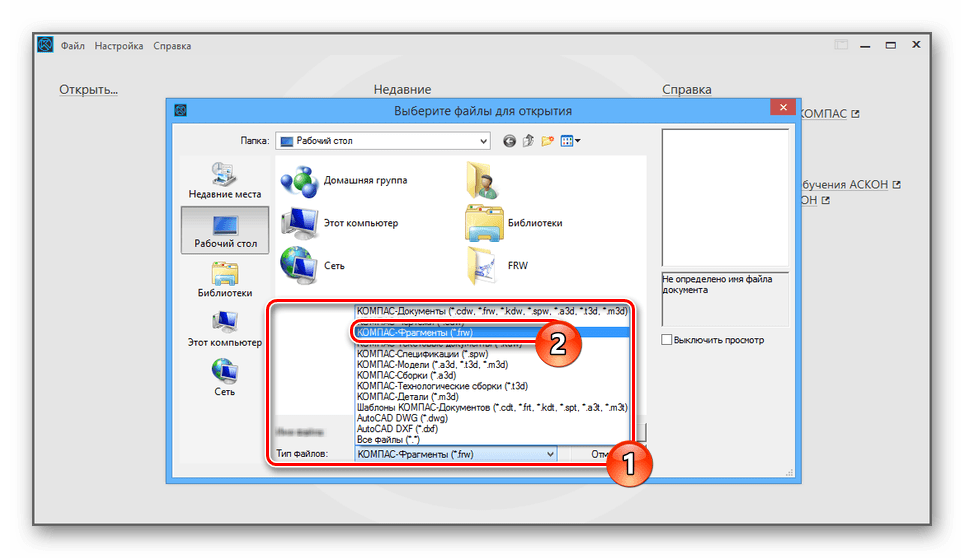Choose Шаблоны КОМПАС-Документов option

coord(492,407)
